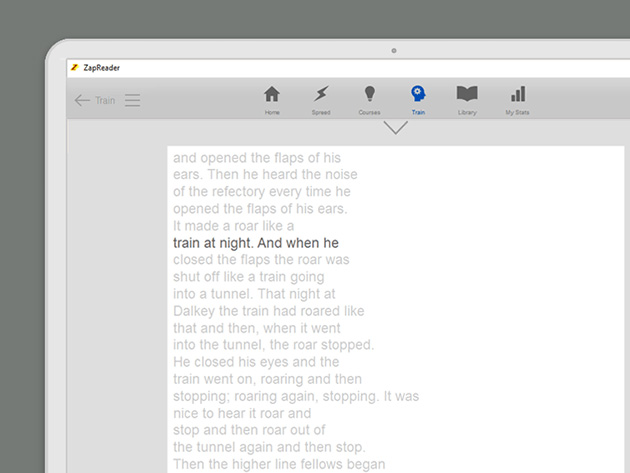Click line 'nice to hear it roar and'
This screenshot has width=630, height=473.
click(242, 414)
